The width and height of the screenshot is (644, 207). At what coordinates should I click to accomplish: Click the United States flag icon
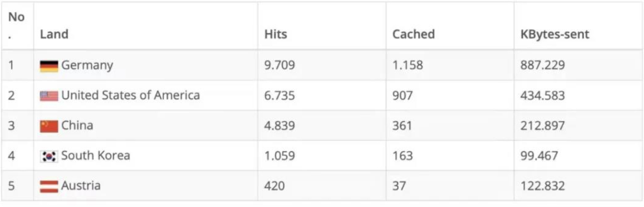point(49,96)
